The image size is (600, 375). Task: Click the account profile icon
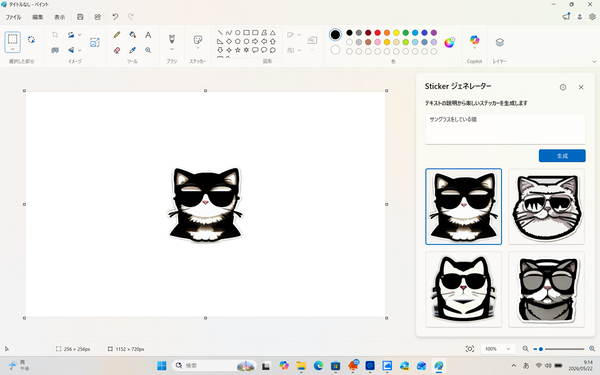pyautogui.click(x=580, y=17)
